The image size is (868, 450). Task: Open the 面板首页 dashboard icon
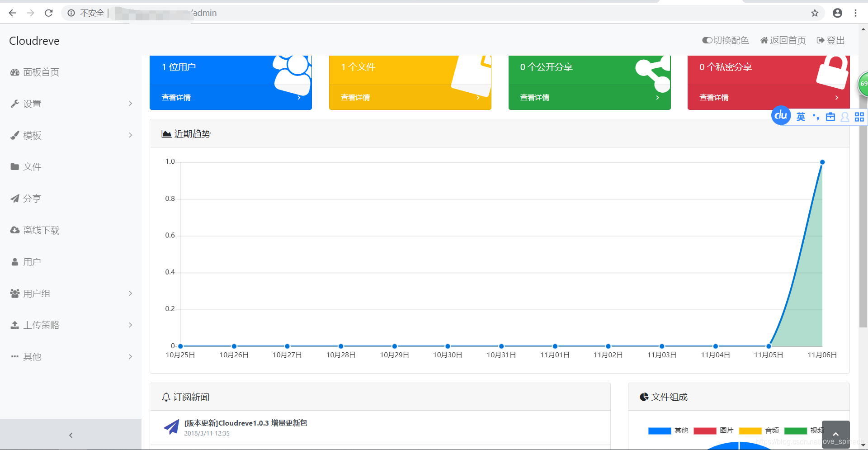(15, 72)
